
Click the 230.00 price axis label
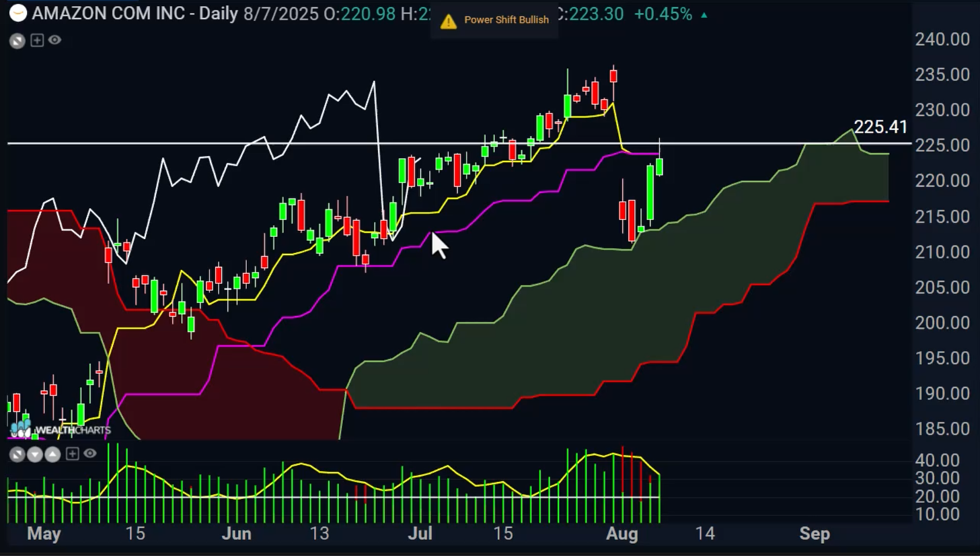(x=942, y=110)
